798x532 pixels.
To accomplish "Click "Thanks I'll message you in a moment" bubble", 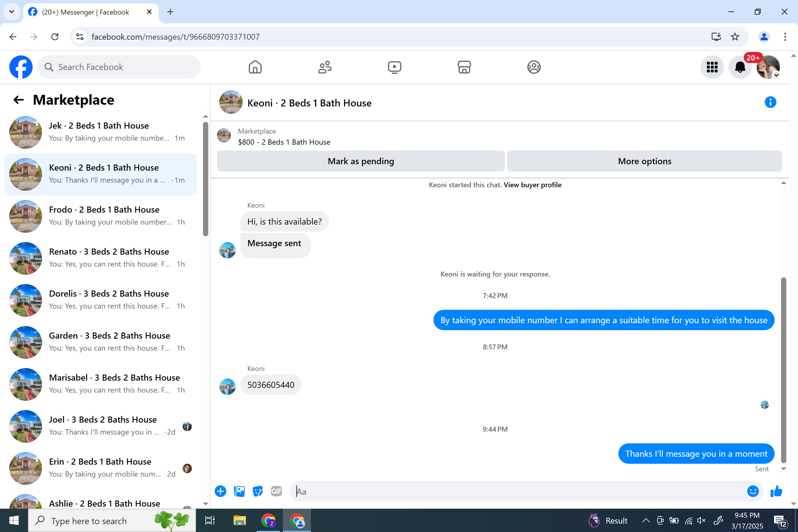I will coord(696,454).
